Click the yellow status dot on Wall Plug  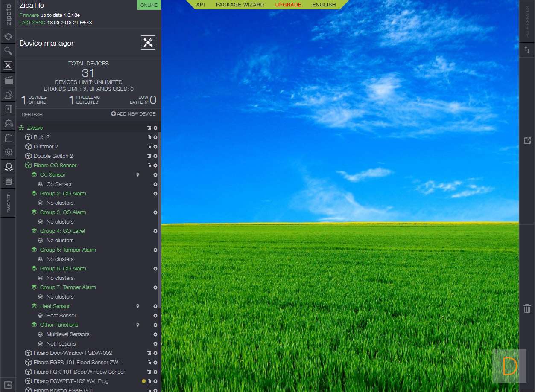point(144,381)
